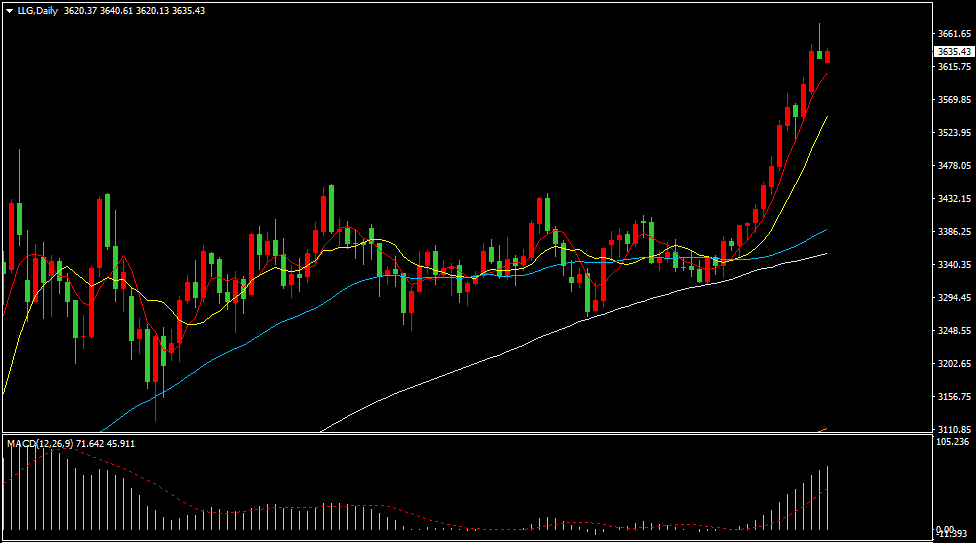Click the MACD(12,26,9) indicator label
Image resolution: width=976 pixels, height=543 pixels.
(x=40, y=443)
